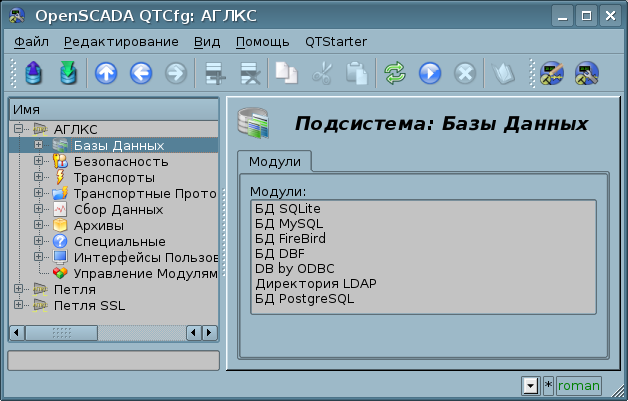The image size is (628, 401).
Task: Expand the Транспорты tree node
Action: pyautogui.click(x=38, y=177)
